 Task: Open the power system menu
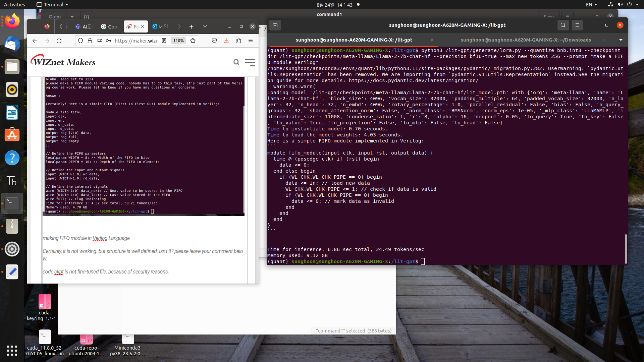[x=629, y=5]
